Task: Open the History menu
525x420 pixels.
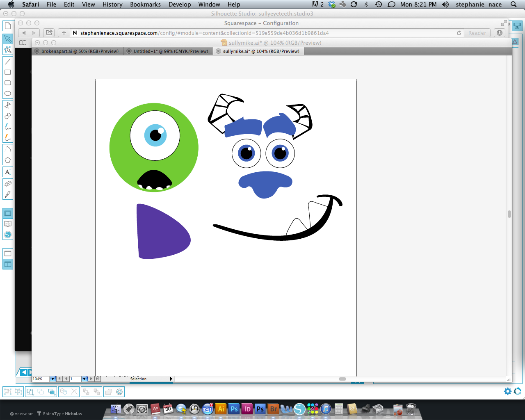Action: [x=112, y=5]
